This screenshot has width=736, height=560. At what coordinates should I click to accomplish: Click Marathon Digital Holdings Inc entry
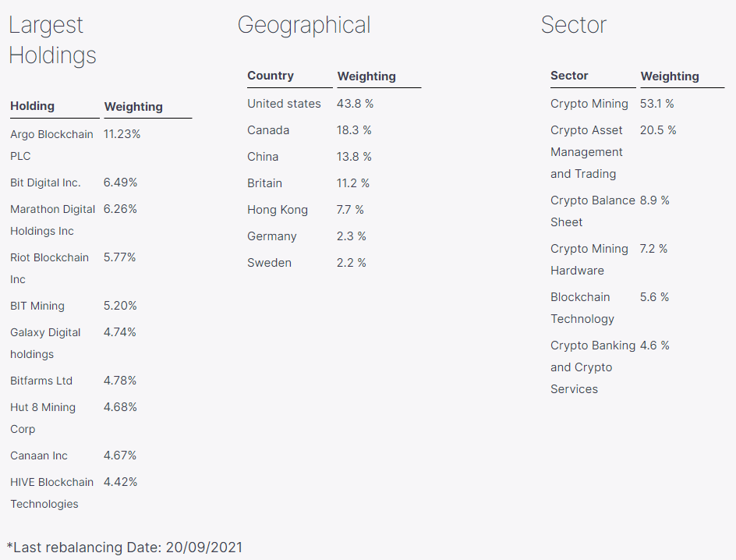pos(52,220)
